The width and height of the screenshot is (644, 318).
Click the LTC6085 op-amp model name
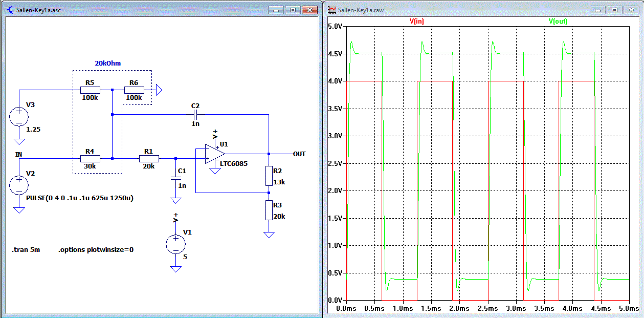click(233, 164)
